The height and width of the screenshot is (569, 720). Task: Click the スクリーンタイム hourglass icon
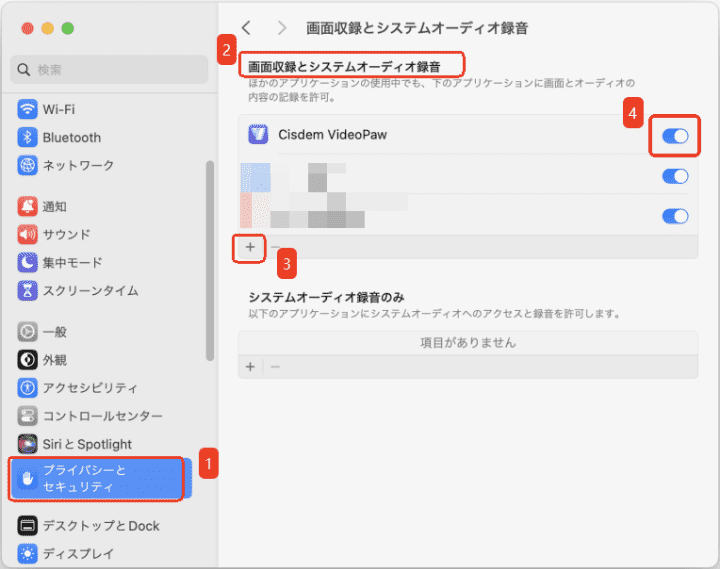(27, 291)
